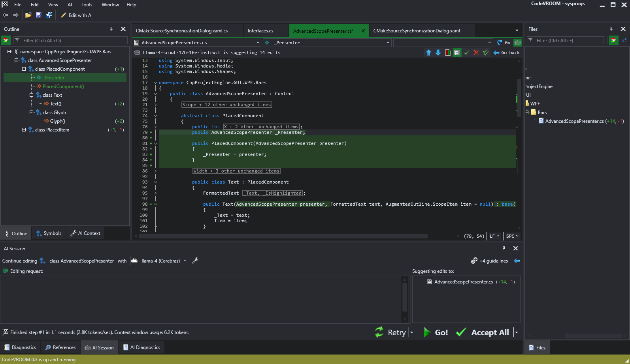
Task: Click Retry in the AI Session
Action: click(x=390, y=332)
